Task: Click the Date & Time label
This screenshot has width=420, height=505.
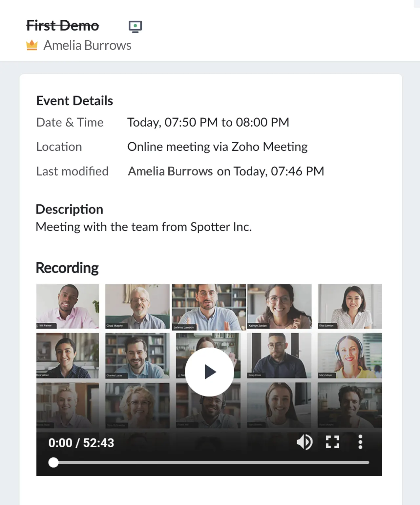Action: coord(70,122)
